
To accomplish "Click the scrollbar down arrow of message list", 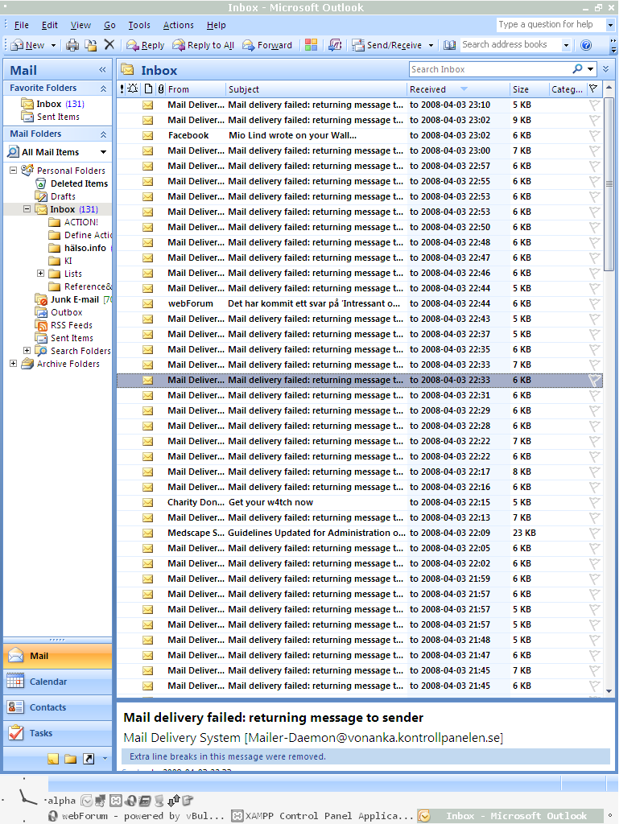I will coord(609,691).
